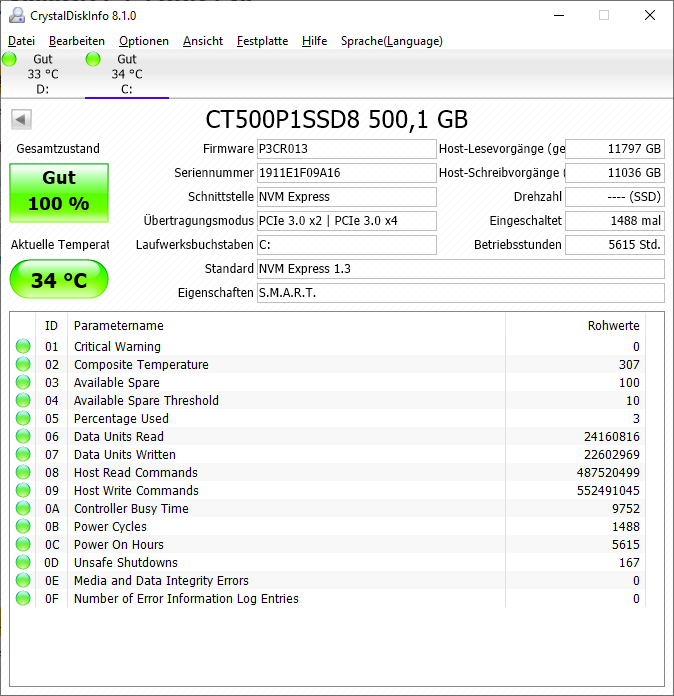The width and height of the screenshot is (674, 696).
Task: Click the Drehzahl value ---- (SSD)
Action: click(x=615, y=197)
